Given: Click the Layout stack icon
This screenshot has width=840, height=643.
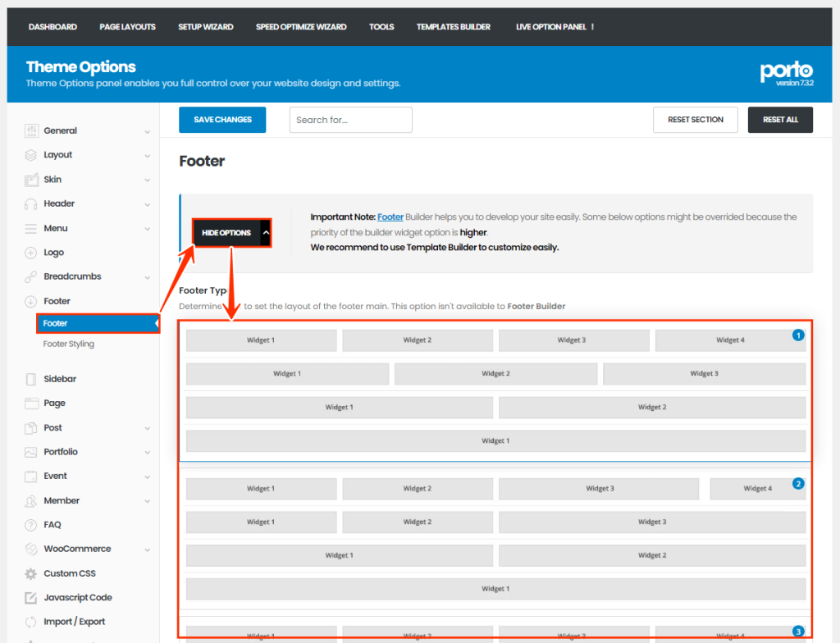Looking at the screenshot, I should click(x=31, y=155).
